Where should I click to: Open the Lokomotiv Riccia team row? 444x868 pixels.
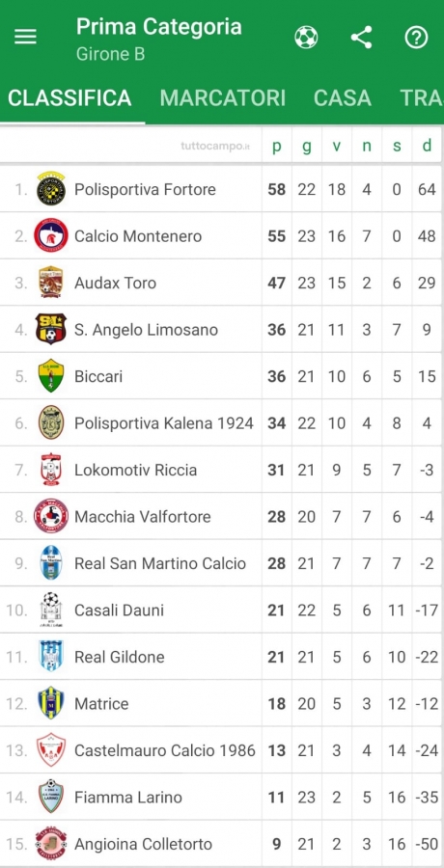(x=222, y=470)
